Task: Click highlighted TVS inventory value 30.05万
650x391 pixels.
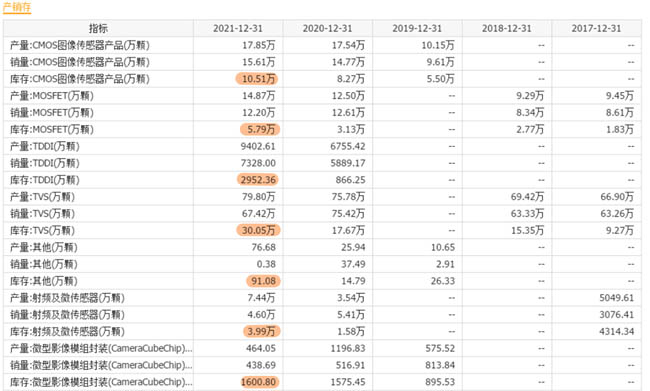Action: click(258, 230)
